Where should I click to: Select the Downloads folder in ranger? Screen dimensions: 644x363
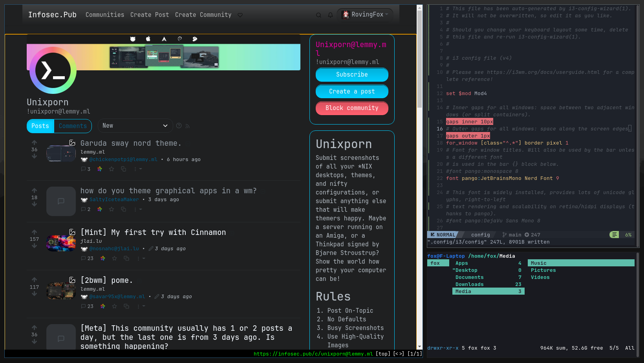488,284
